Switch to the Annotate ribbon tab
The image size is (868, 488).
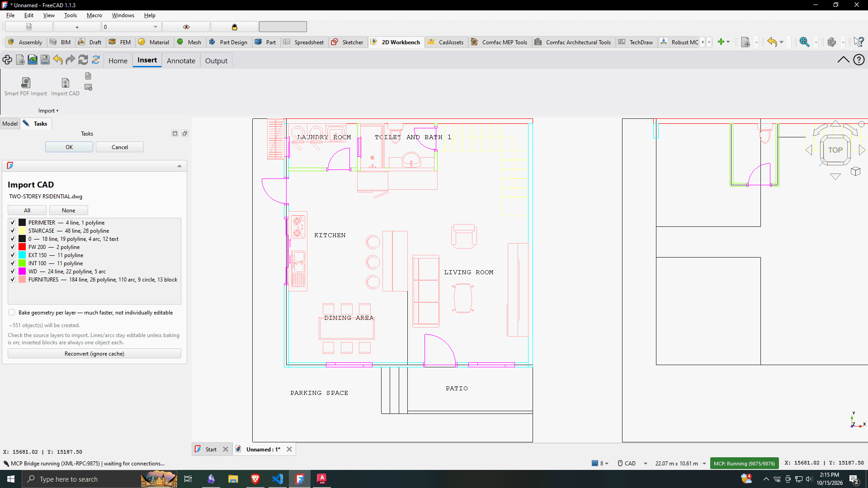[181, 61]
